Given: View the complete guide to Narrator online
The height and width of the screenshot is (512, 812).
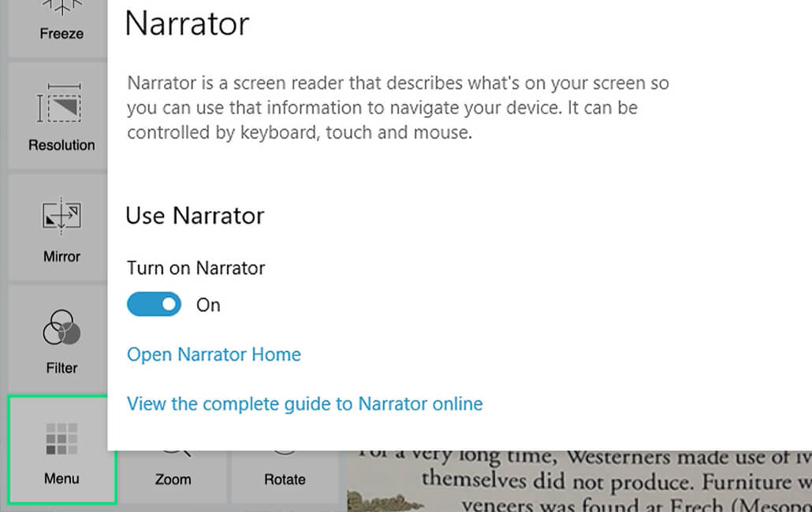Looking at the screenshot, I should [304, 403].
